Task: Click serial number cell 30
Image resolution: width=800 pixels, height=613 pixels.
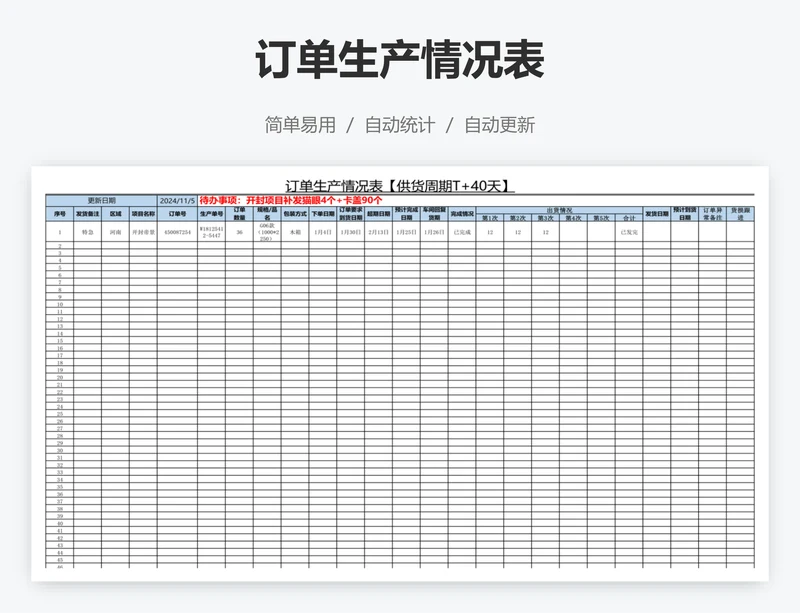Action: click(60, 451)
